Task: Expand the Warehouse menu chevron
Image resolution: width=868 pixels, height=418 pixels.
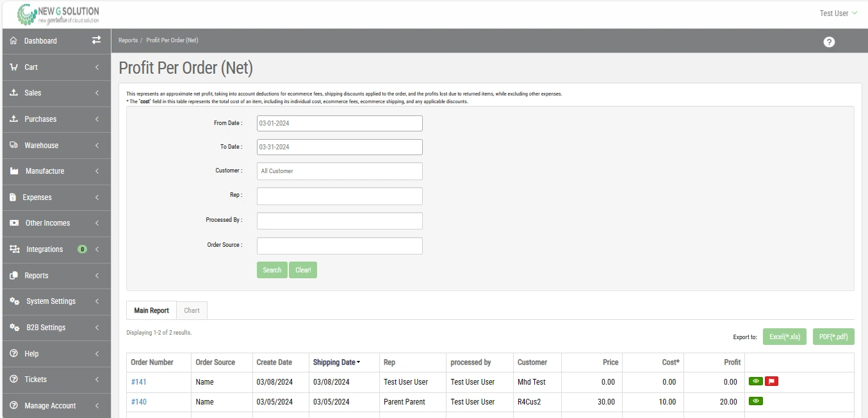Action: coord(97,146)
